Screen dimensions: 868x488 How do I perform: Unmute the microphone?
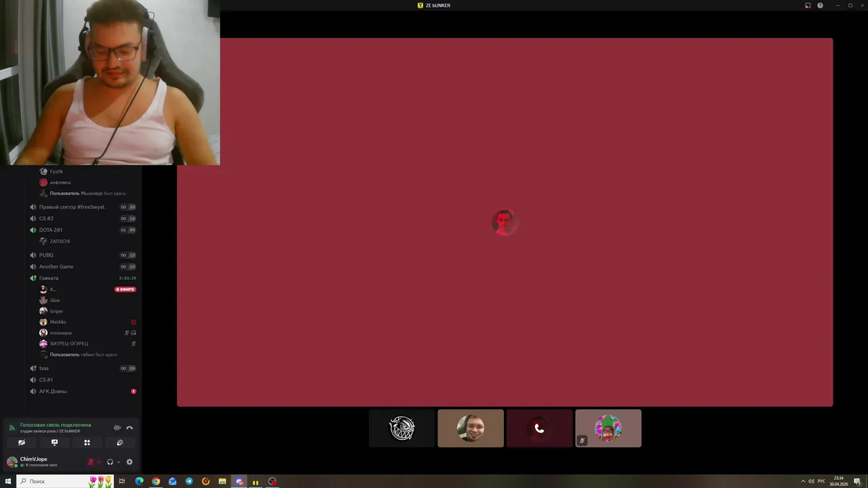[90, 462]
